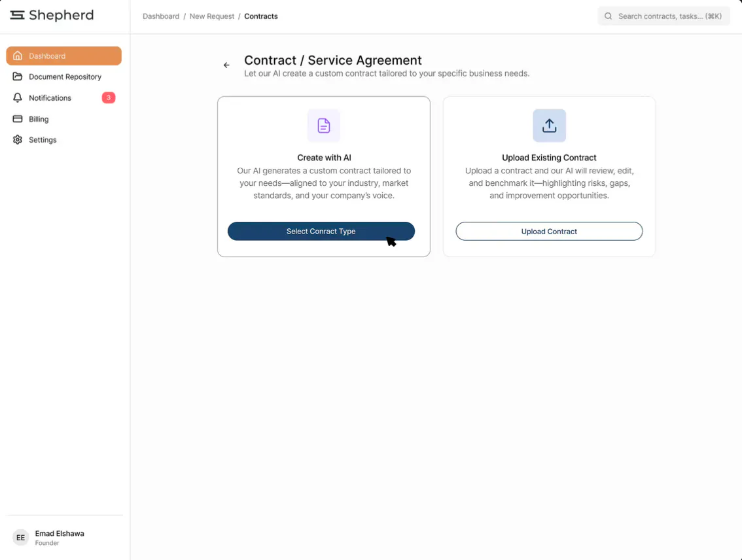
Task: Click the Dashboard home icon in sidebar
Action: pos(18,56)
